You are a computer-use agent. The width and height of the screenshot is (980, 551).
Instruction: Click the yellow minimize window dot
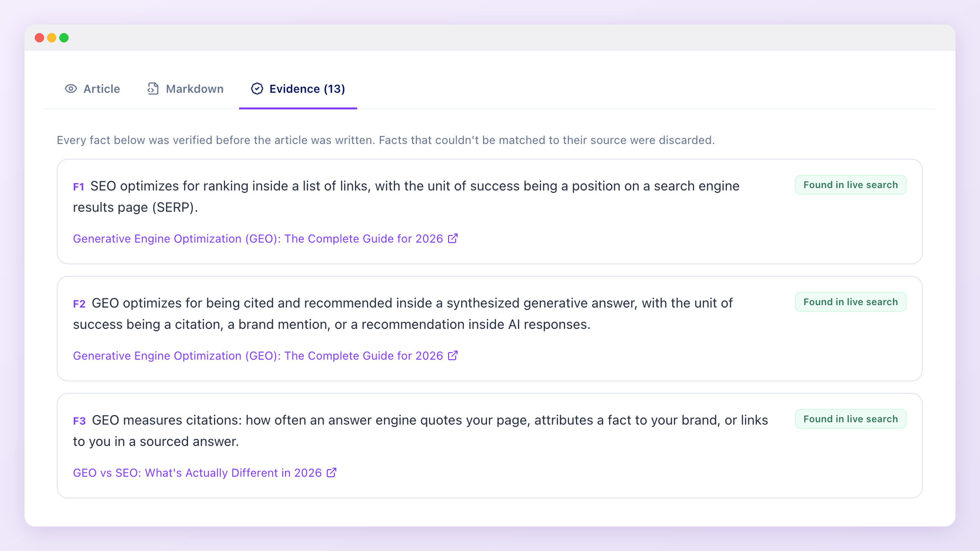[x=52, y=38]
